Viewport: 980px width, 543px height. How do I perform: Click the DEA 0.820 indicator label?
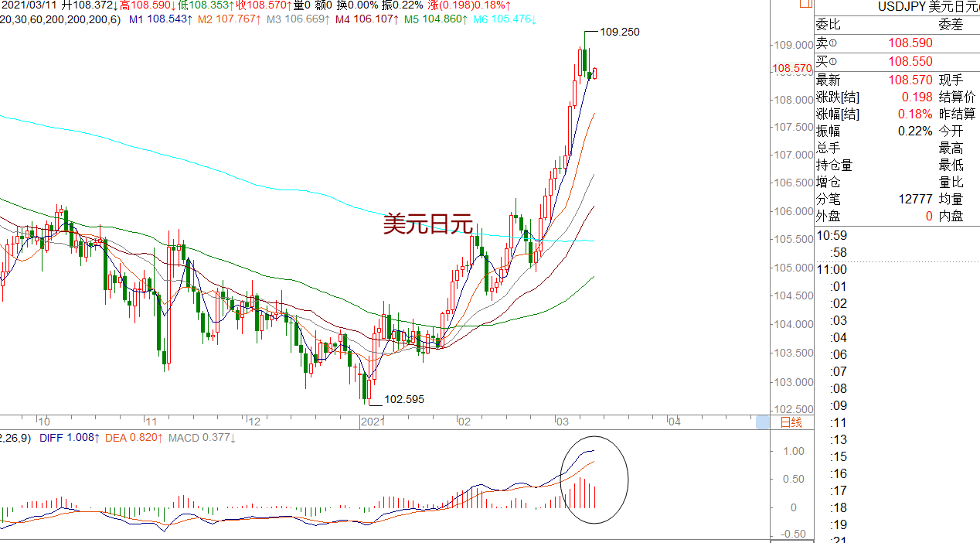134,438
